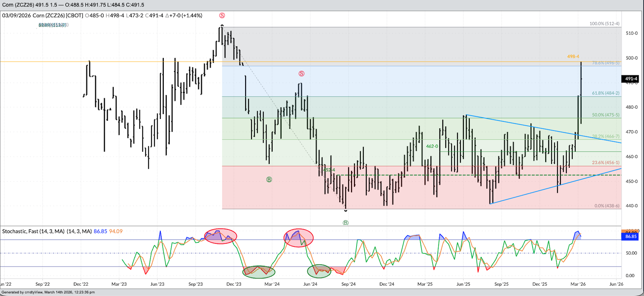Select the red overbought ellipse near Sep '23
This screenshot has height=296, width=644.
pyautogui.click(x=221, y=236)
